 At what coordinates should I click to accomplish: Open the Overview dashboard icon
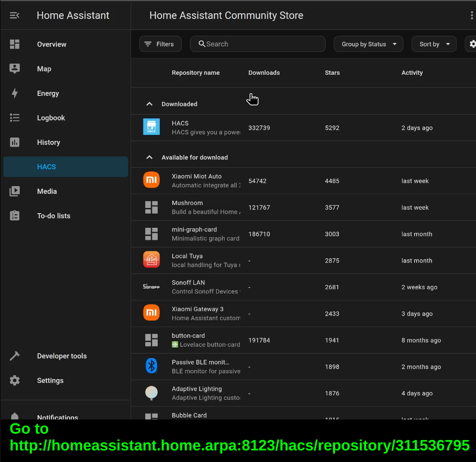click(x=15, y=44)
